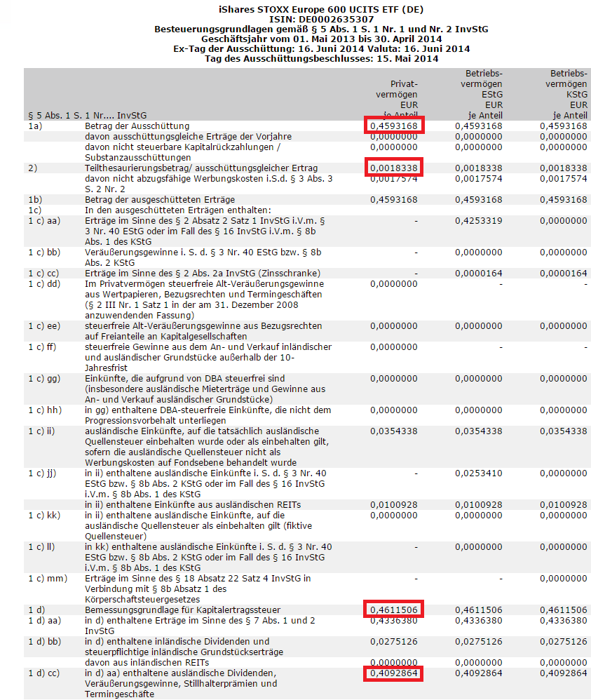This screenshot has height=700, width=591.
Task: Click the highlighted value 0,4593168 in Privatvermögen column
Action: click(x=394, y=126)
